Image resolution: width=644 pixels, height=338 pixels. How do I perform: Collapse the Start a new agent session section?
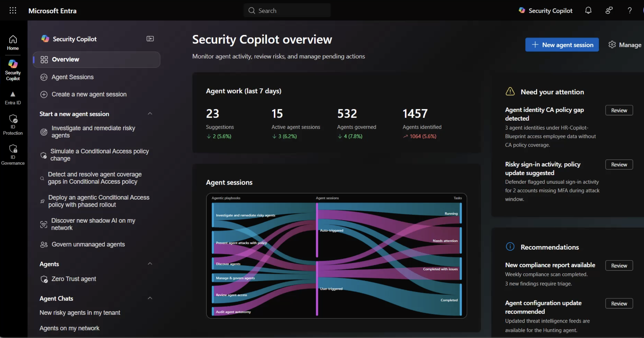coord(150,113)
